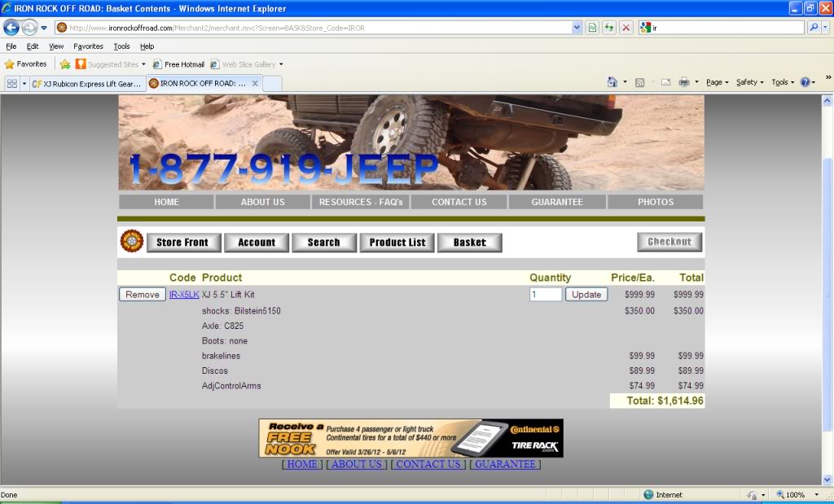Expand the Print options dropdown arrow

[x=696, y=82]
